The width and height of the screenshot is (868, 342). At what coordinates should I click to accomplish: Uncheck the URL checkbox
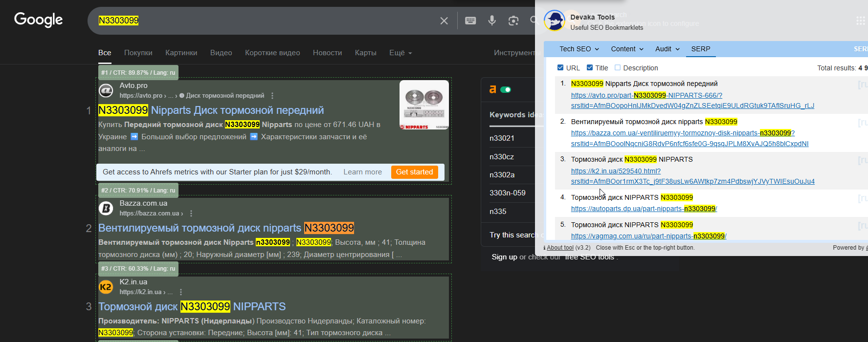tap(560, 67)
